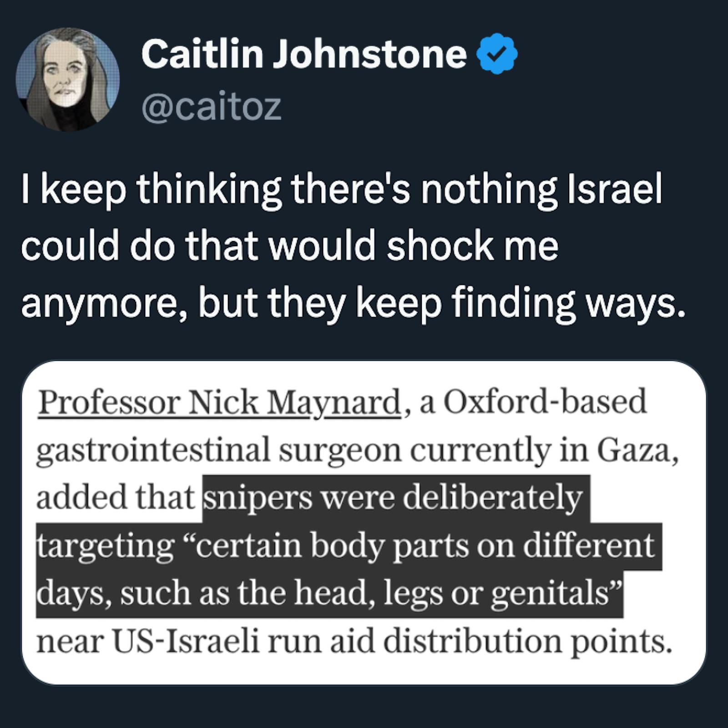728x728 pixels.
Task: Click the 'gastrointestinal surgeon currently in Gaza' line
Action: point(358,450)
